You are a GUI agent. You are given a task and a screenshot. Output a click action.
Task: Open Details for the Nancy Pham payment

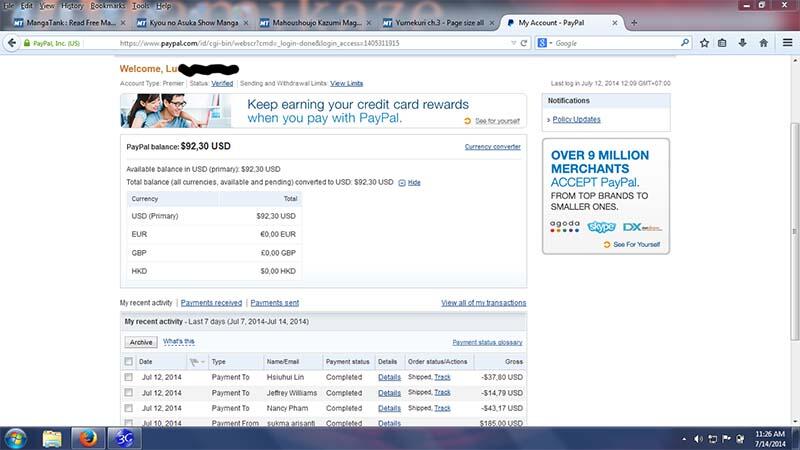click(x=389, y=408)
